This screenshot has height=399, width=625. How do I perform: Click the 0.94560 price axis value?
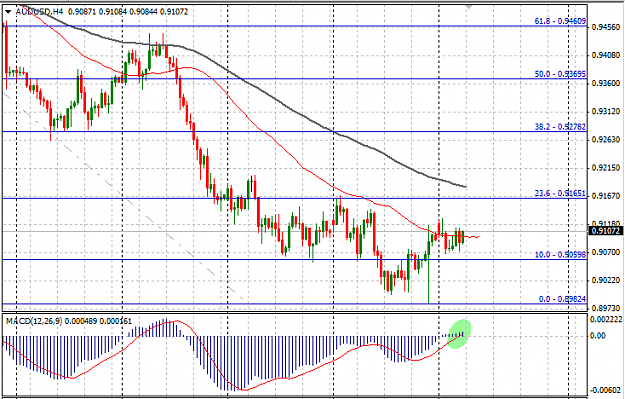coord(606,27)
